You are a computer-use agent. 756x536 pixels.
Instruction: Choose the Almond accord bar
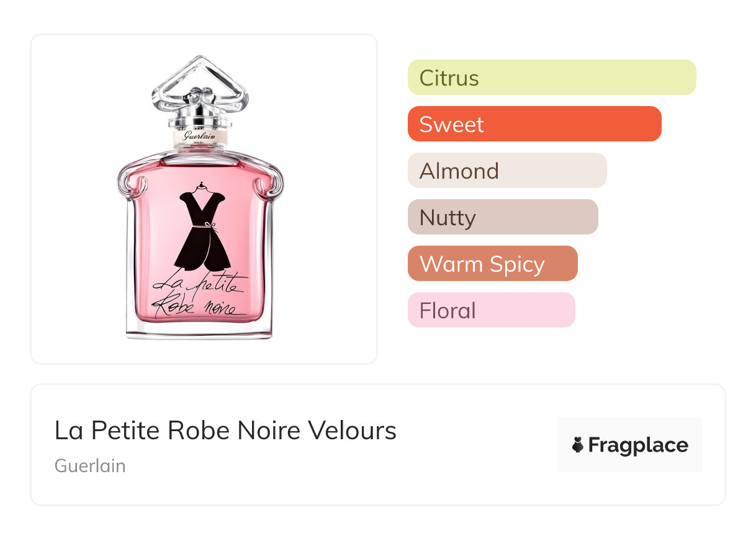(x=507, y=171)
